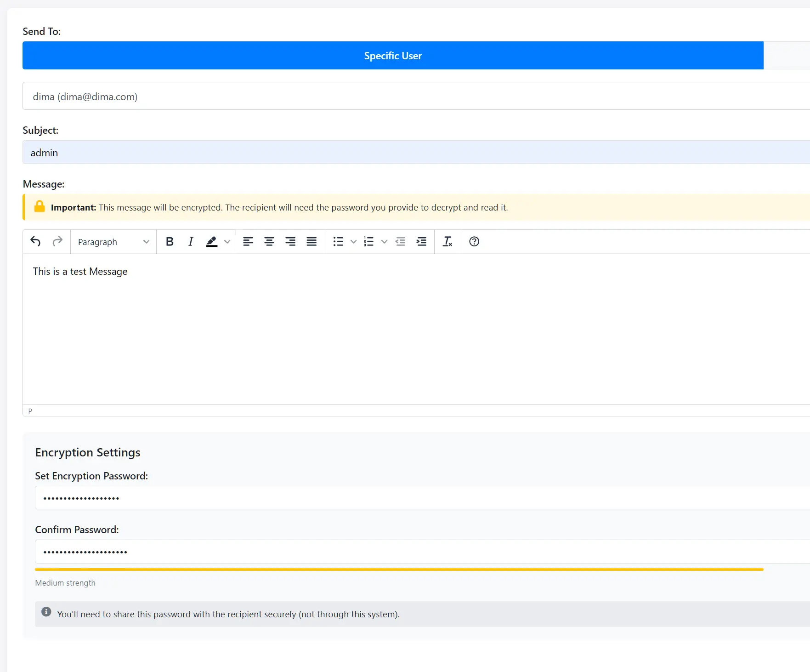Align text to the right

coord(290,241)
